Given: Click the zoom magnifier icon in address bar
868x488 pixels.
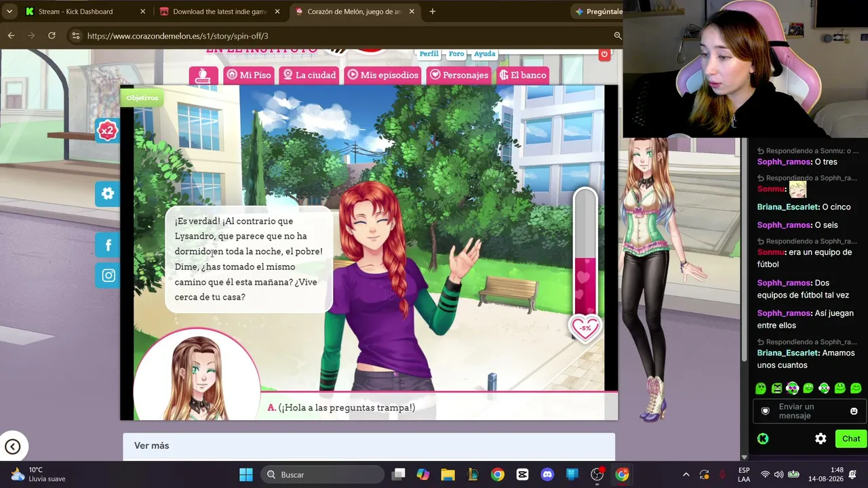Looking at the screenshot, I should pyautogui.click(x=618, y=36).
